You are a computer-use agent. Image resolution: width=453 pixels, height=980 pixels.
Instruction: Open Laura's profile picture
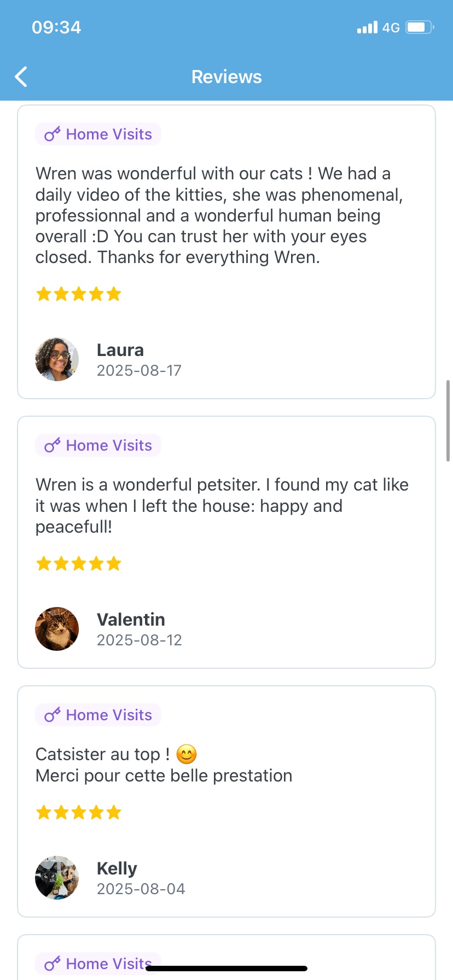tap(57, 359)
